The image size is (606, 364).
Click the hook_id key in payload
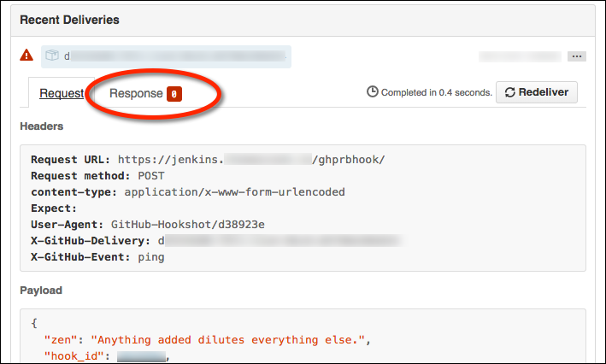(x=74, y=356)
